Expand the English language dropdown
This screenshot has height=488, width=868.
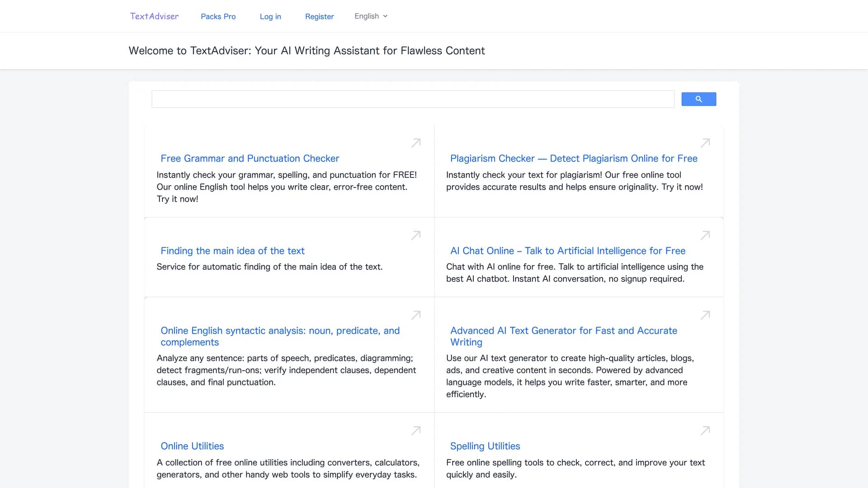[371, 16]
